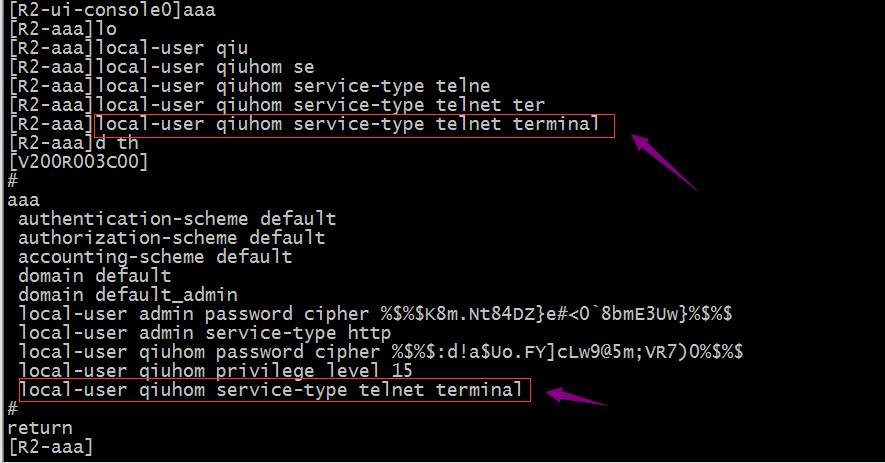Screen dimensions: 885x463
Task: Click the admin service-type http line
Action: (204, 333)
